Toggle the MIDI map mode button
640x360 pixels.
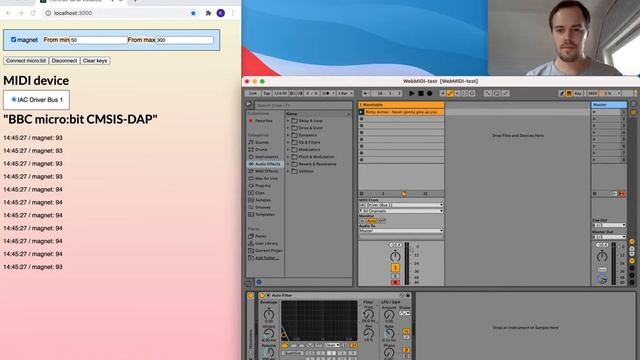pyautogui.click(x=593, y=93)
